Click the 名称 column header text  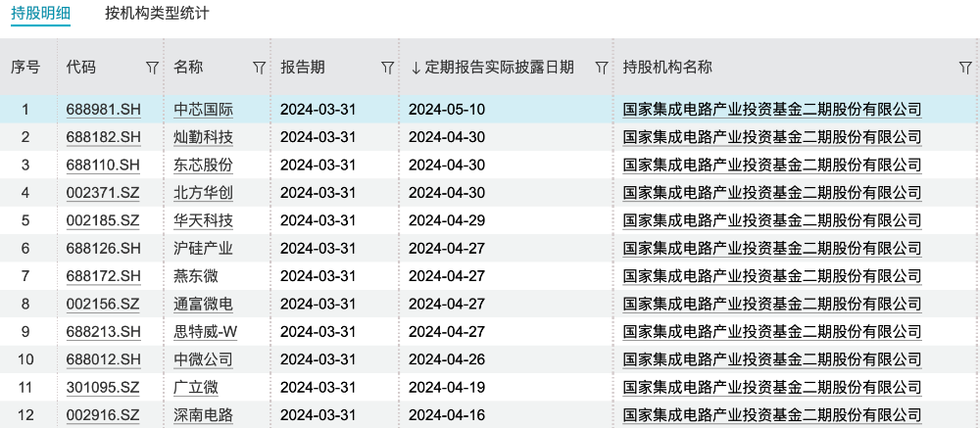(x=188, y=68)
